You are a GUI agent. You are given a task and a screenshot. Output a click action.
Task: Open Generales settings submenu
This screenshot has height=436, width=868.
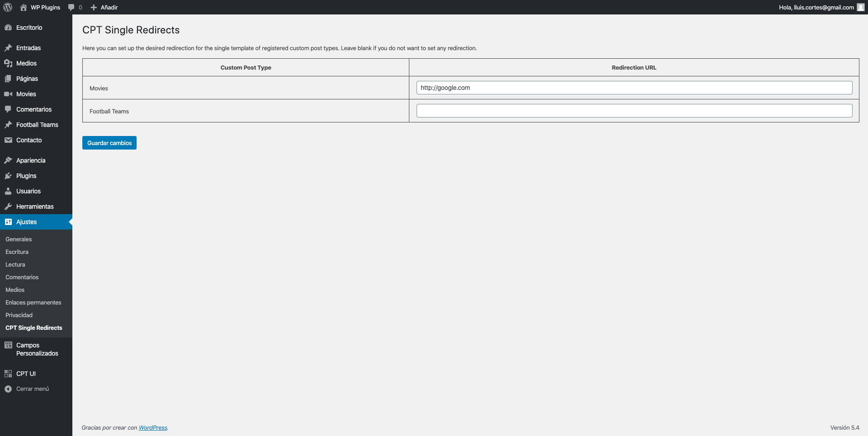point(19,239)
